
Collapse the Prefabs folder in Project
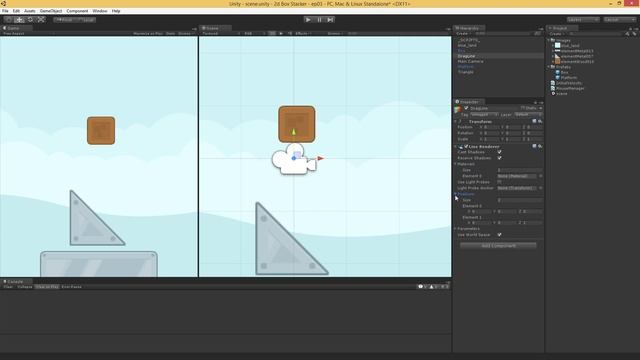tap(549, 67)
